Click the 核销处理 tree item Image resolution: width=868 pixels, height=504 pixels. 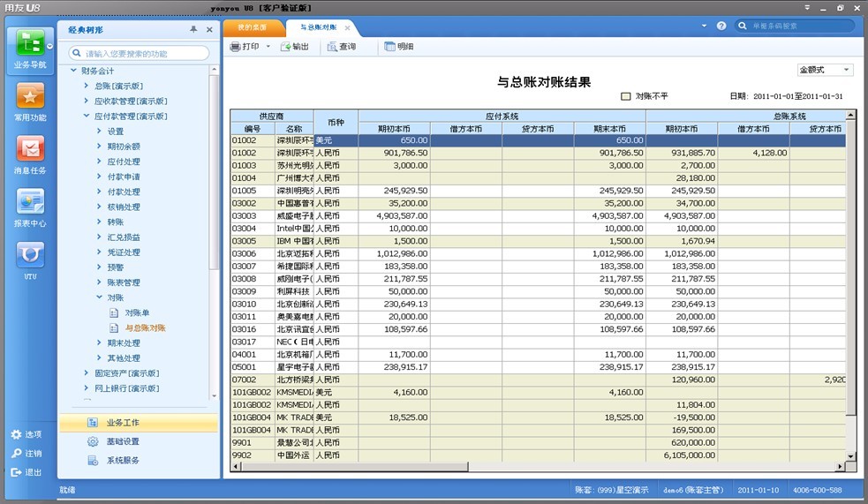tap(124, 207)
